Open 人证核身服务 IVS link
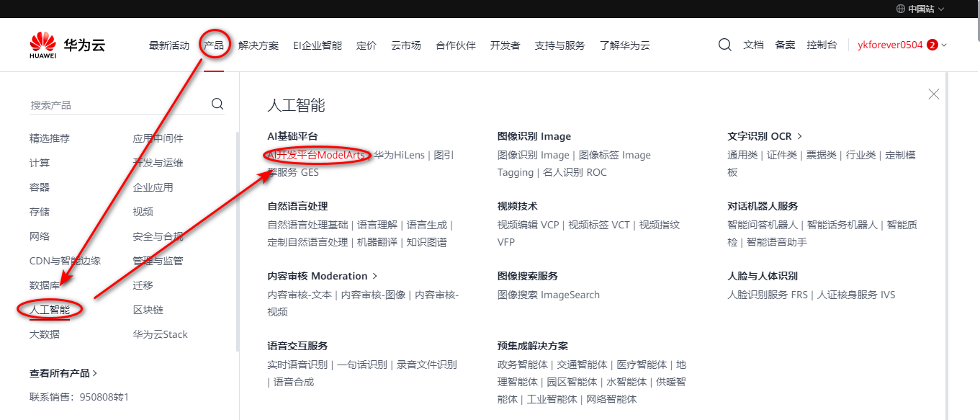Image resolution: width=980 pixels, height=420 pixels. (x=856, y=295)
